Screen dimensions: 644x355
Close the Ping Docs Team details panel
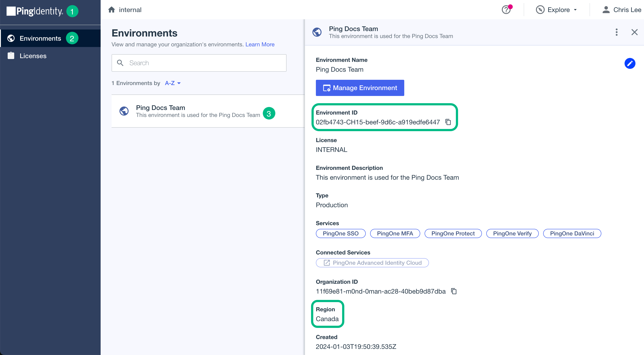pyautogui.click(x=634, y=32)
